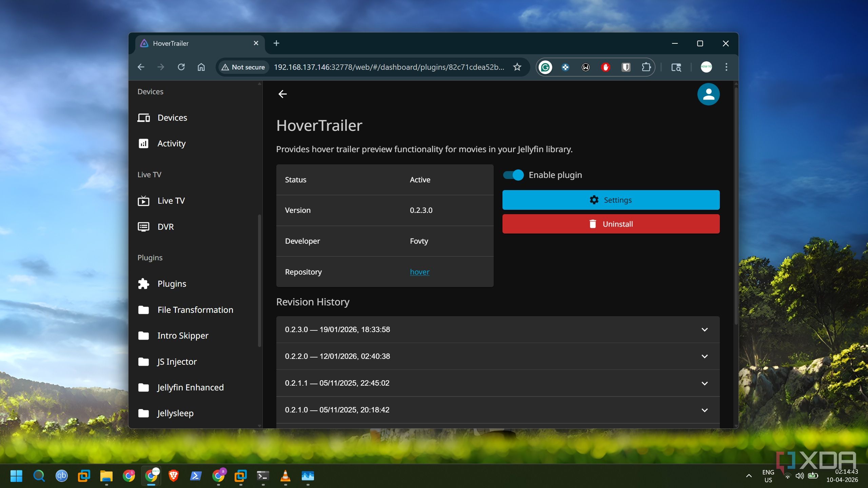This screenshot has height=488, width=868.
Task: Click the File Transformation folder icon
Action: pos(143,310)
